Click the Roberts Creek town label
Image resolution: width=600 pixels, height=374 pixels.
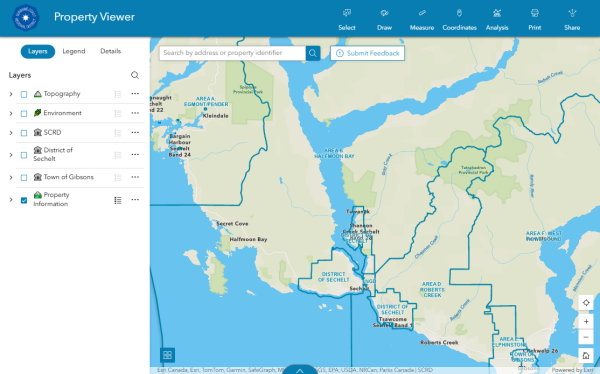click(x=439, y=343)
